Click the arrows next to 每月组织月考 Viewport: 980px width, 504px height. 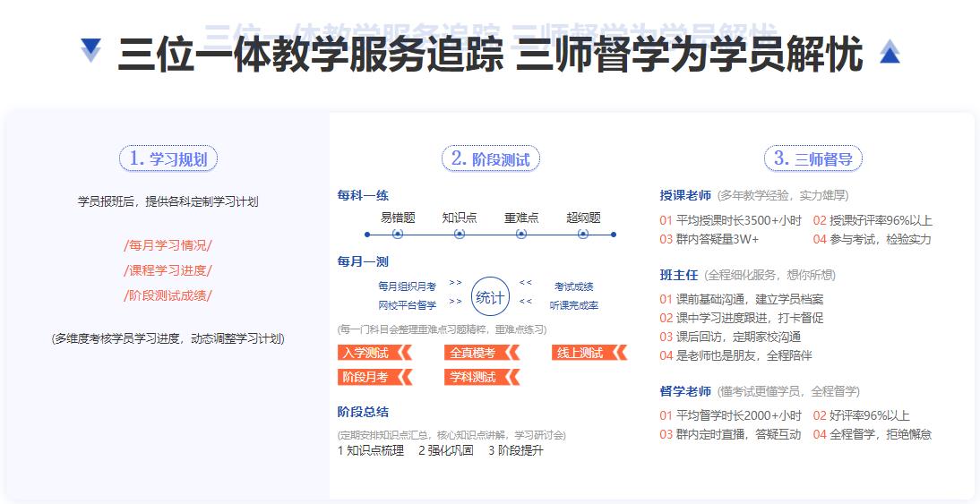click(455, 283)
